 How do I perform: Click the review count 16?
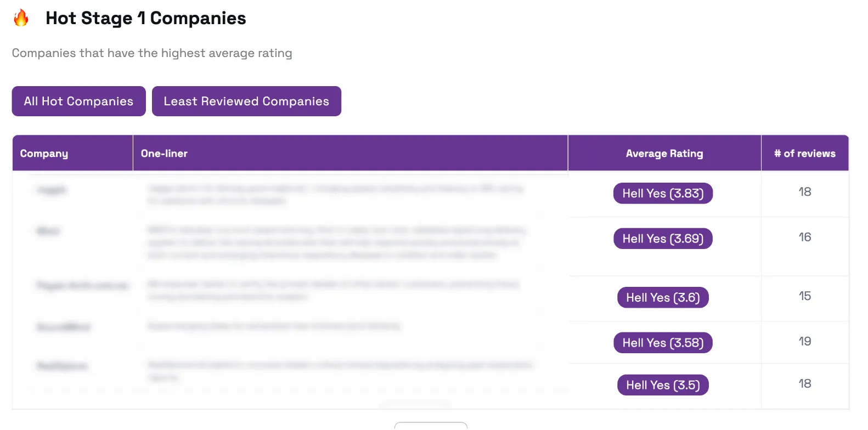[x=805, y=237]
